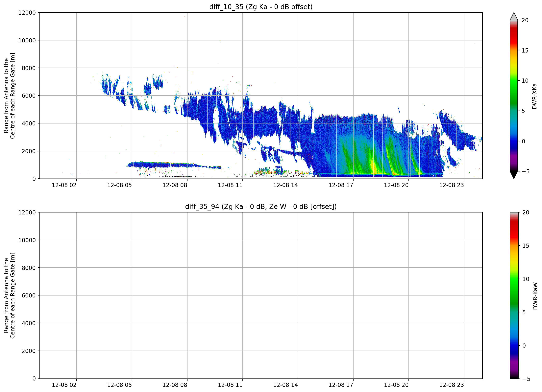Screen dimensions: 542x392
Task: Click the diff_10_35 plot title
Action: pos(261,7)
